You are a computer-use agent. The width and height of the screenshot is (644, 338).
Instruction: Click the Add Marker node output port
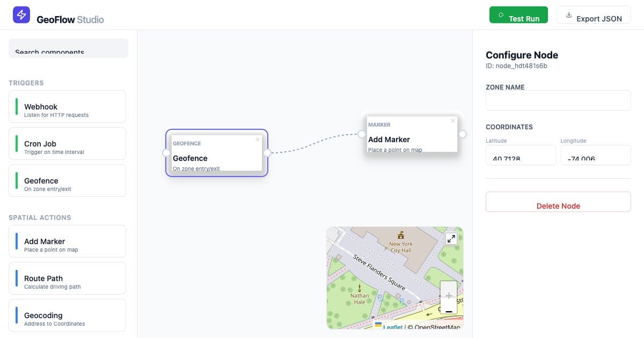[x=463, y=134]
